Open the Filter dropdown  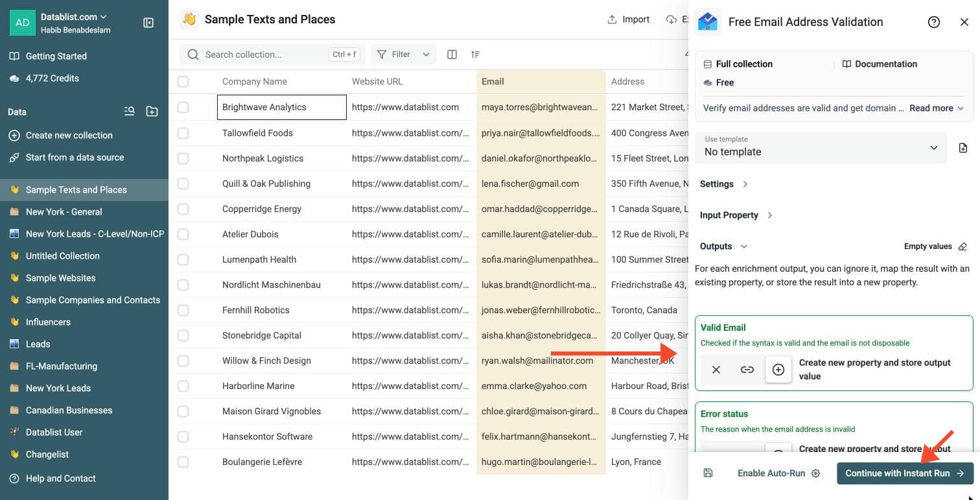403,54
